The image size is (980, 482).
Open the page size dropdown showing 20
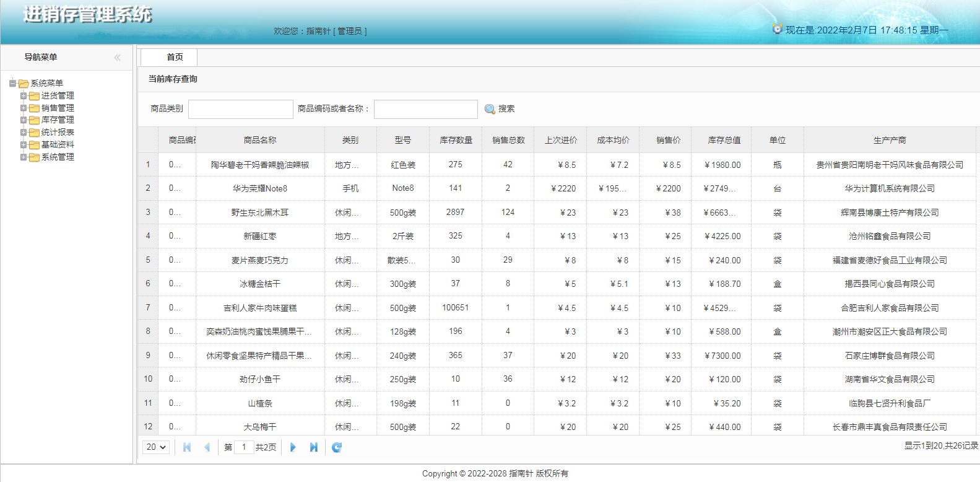tap(156, 447)
